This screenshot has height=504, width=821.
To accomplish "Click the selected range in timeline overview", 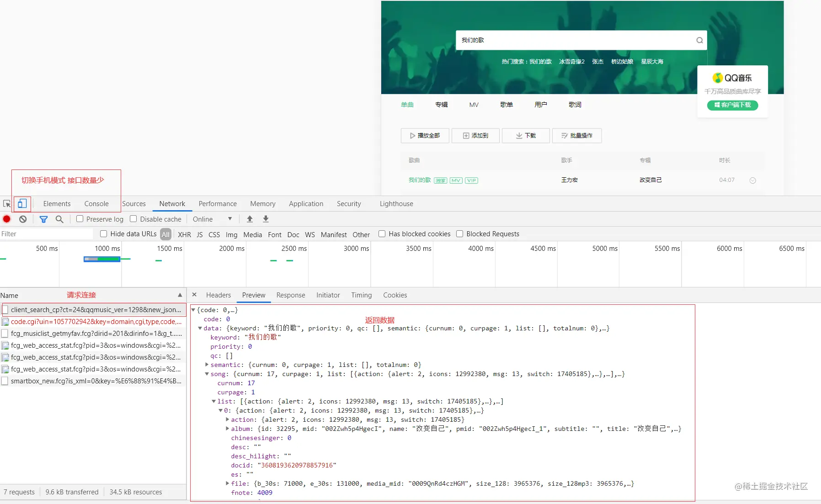I will point(102,259).
